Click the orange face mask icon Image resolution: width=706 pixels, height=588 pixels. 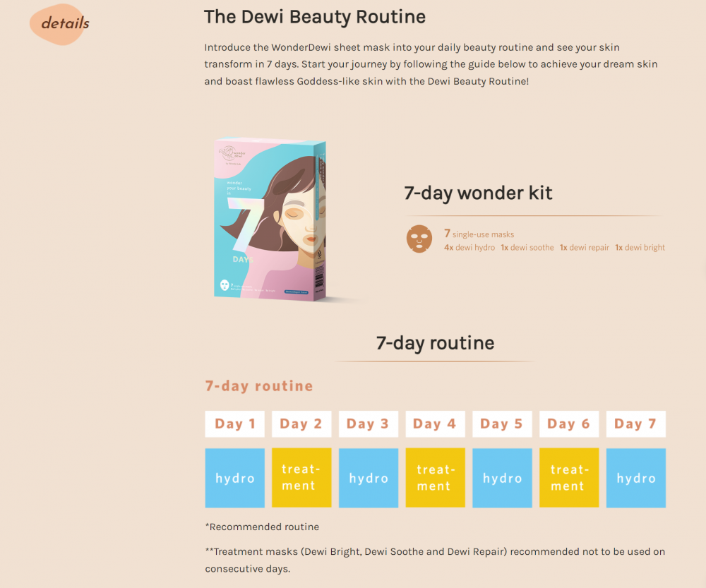[x=419, y=239]
